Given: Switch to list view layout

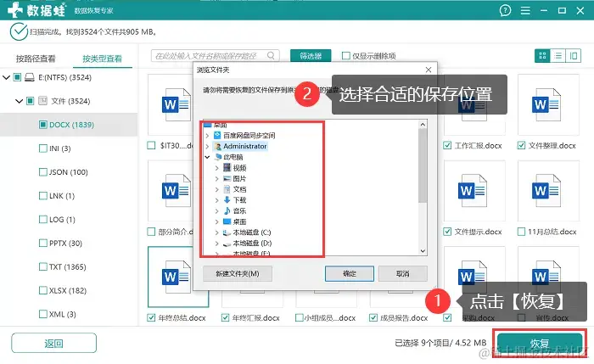Looking at the screenshot, I should [558, 56].
